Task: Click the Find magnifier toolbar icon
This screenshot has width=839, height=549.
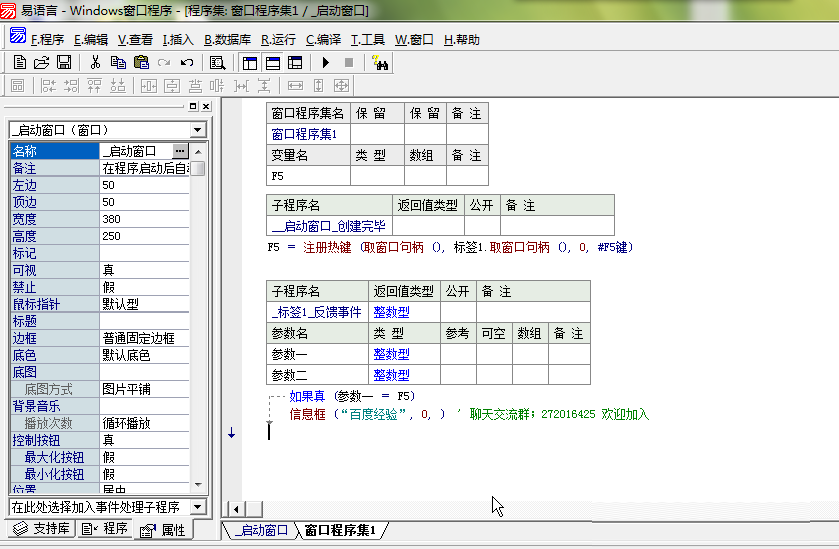Action: [217, 63]
